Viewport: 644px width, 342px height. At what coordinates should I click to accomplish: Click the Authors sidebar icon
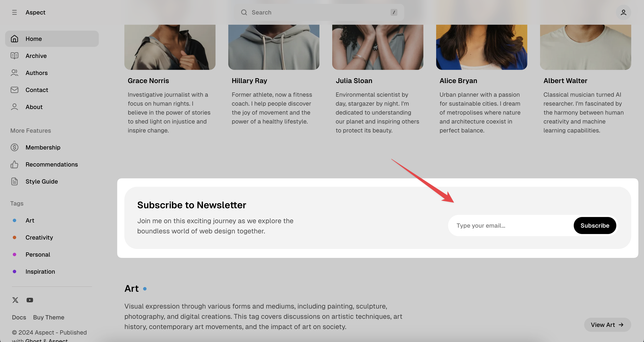(14, 73)
